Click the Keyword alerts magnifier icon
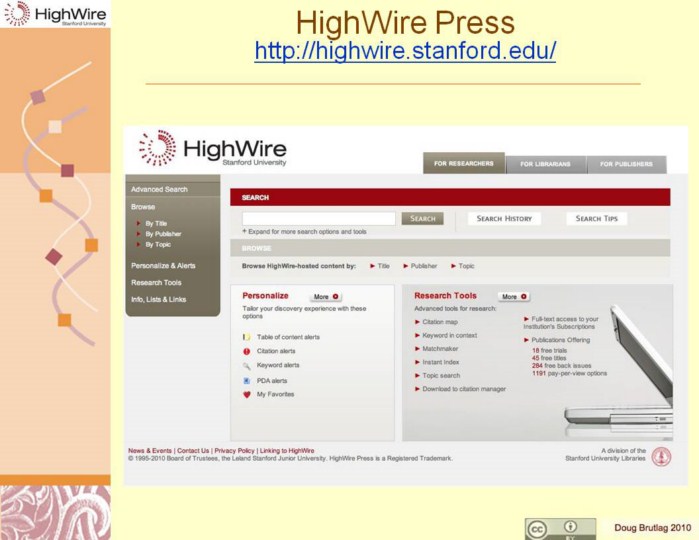 click(246, 366)
